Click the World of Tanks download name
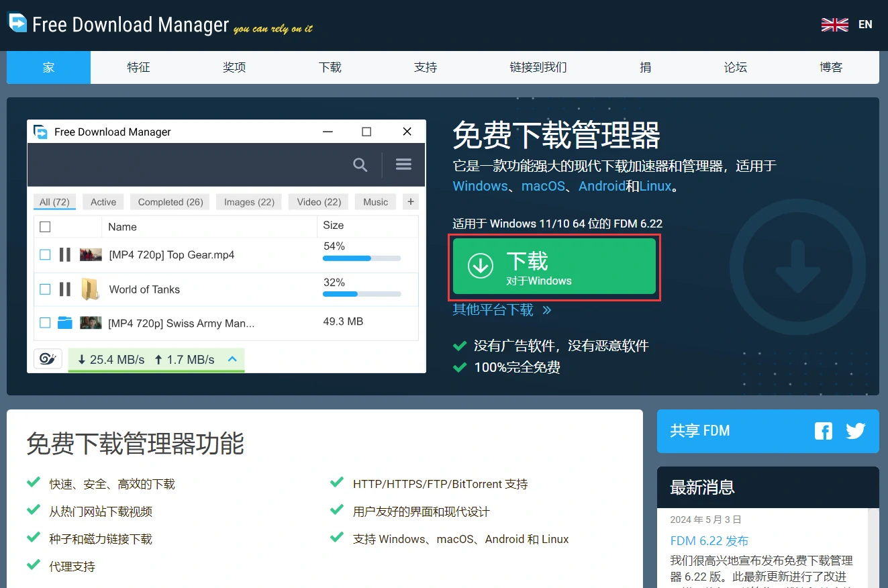 [x=144, y=289]
